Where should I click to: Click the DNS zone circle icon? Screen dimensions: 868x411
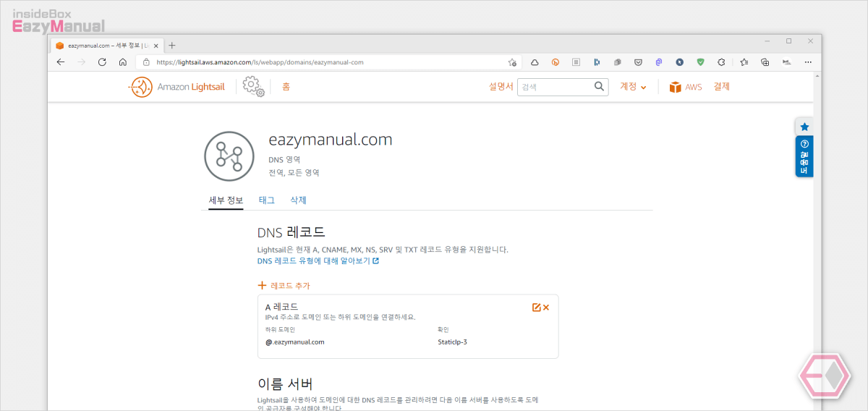coord(229,156)
